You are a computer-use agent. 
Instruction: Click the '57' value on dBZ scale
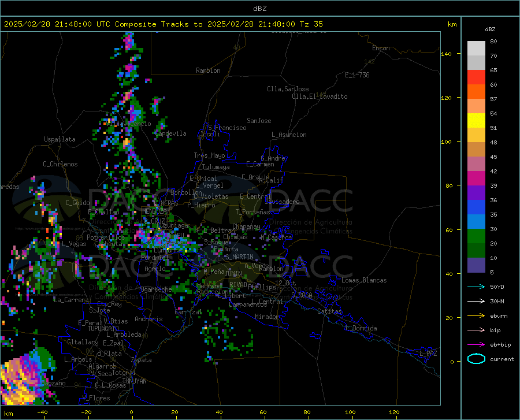click(x=493, y=99)
